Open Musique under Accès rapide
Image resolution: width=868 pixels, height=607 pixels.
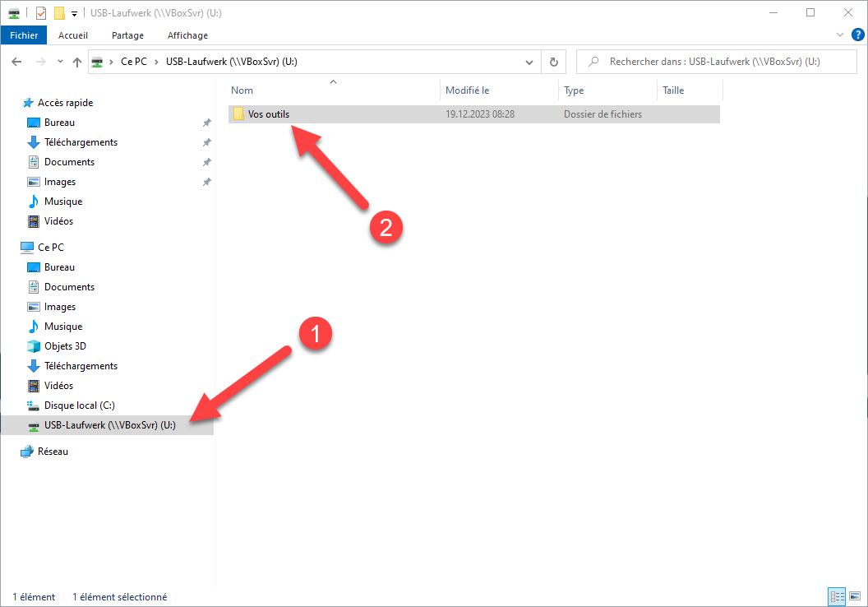coord(63,202)
